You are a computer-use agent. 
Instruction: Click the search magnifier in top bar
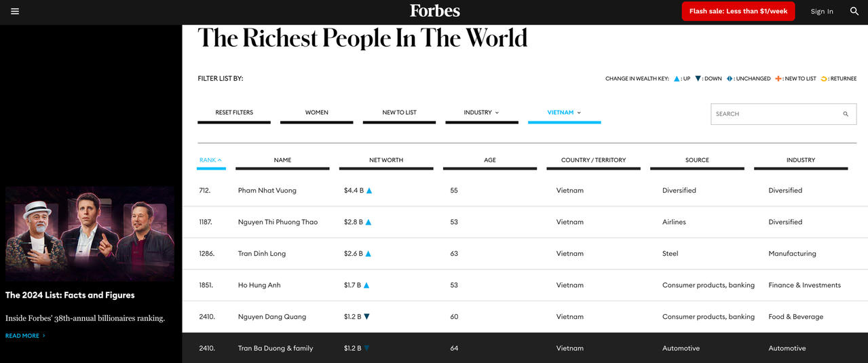[854, 12]
